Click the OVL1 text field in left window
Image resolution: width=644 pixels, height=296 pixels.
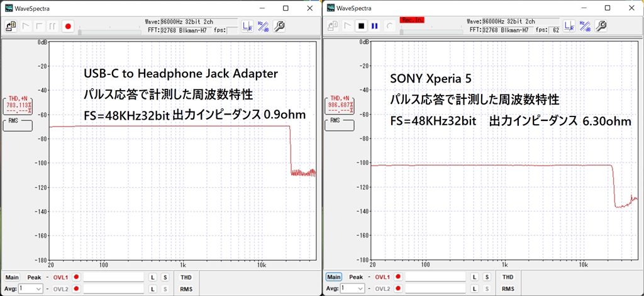click(x=113, y=278)
